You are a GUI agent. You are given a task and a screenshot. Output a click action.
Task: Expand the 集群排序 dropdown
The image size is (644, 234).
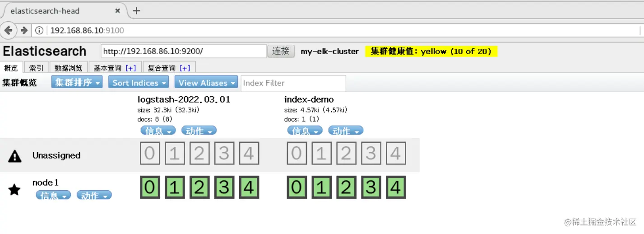tap(77, 83)
